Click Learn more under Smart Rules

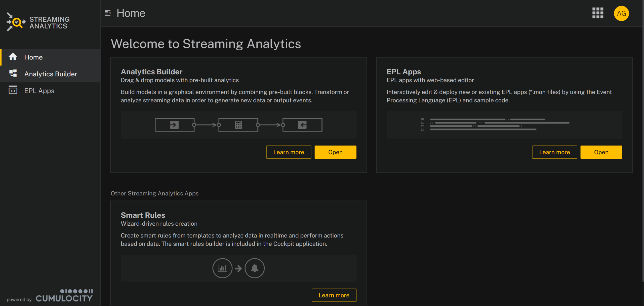[x=334, y=295]
